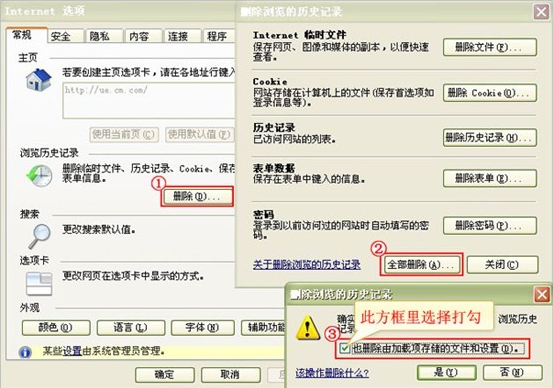Click the yellow warning triangle icon
Viewport: 553px width, 388px height.
pyautogui.click(x=308, y=327)
